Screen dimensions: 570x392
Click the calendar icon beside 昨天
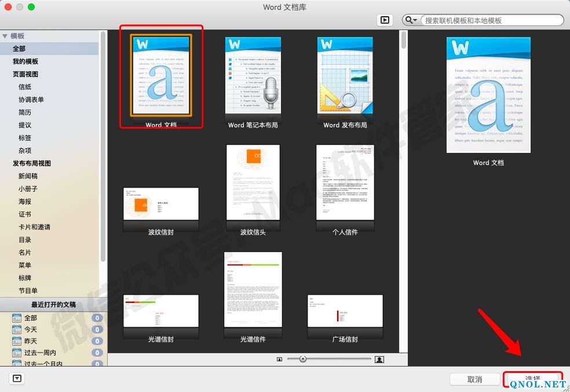[17, 341]
